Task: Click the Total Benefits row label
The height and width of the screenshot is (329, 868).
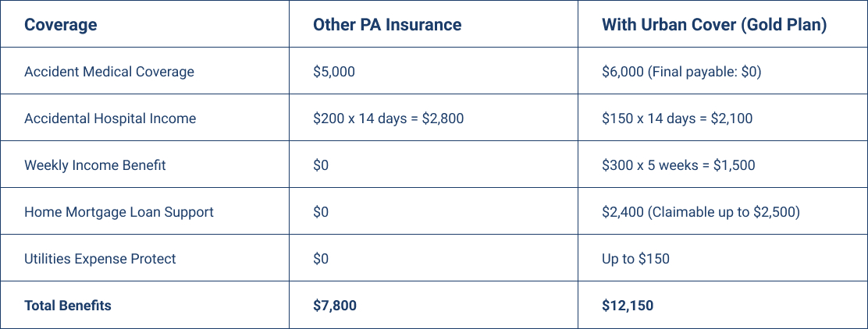Action: (x=68, y=306)
